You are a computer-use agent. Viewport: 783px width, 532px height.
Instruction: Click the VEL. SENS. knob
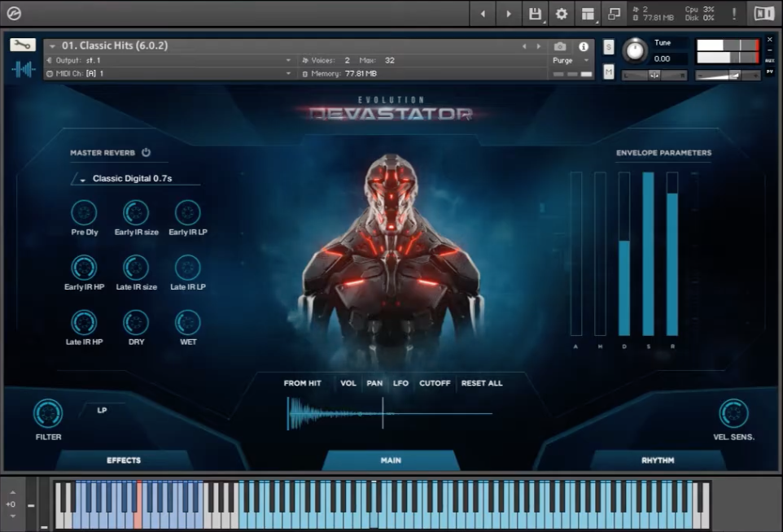[733, 414]
